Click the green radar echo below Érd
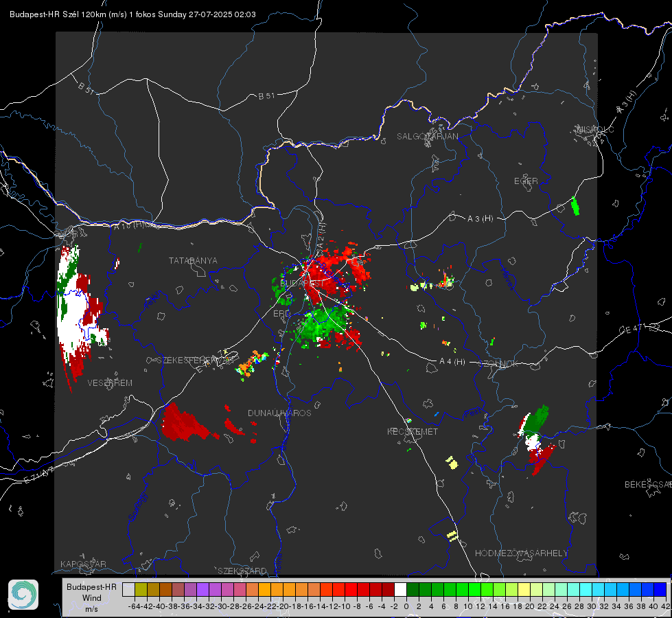 click(x=321, y=325)
